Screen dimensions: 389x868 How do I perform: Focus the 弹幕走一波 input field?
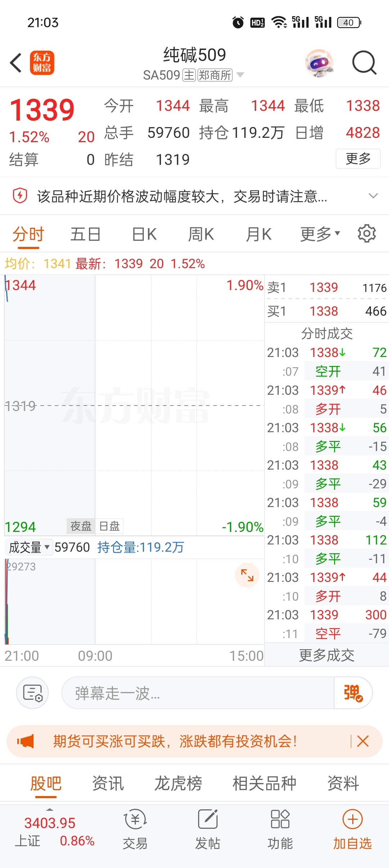198,693
